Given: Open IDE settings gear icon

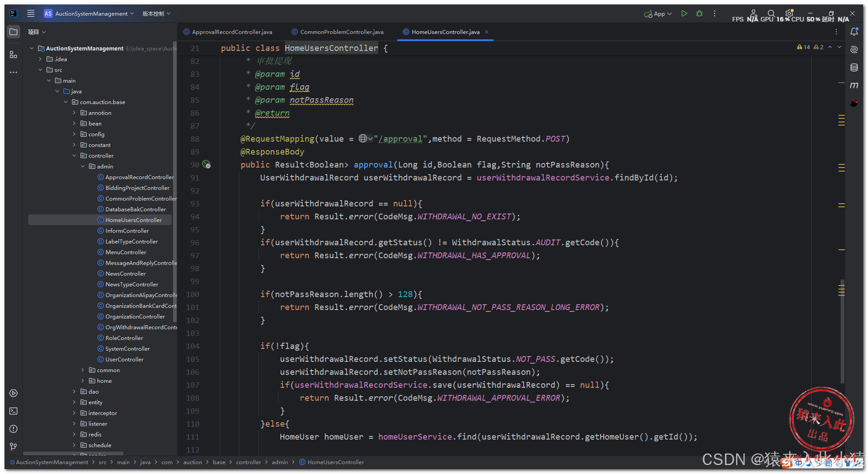Looking at the screenshot, I should [x=789, y=13].
